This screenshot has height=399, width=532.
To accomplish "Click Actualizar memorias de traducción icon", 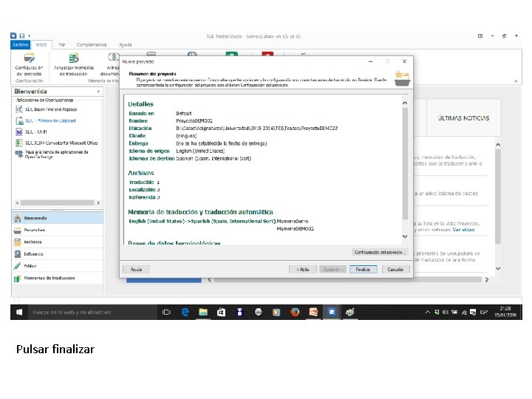I will pyautogui.click(x=74, y=64).
